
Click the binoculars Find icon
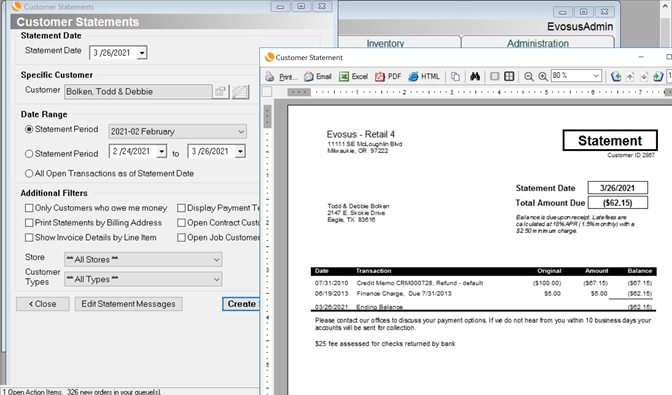(475, 77)
